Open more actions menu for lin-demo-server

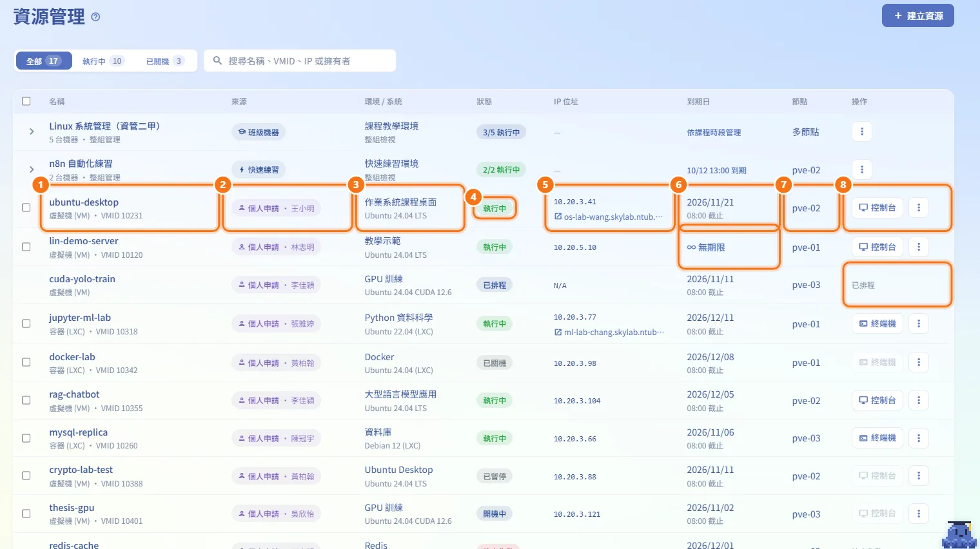919,247
